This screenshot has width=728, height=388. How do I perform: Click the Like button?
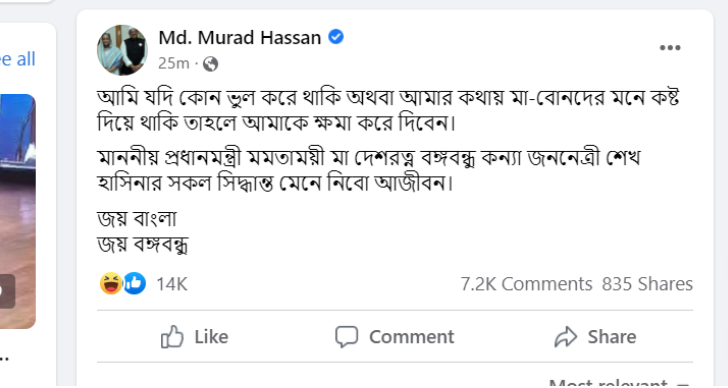(195, 336)
